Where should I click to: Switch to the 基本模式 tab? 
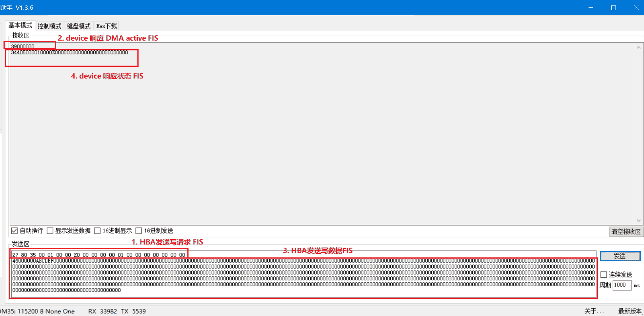(x=20, y=25)
